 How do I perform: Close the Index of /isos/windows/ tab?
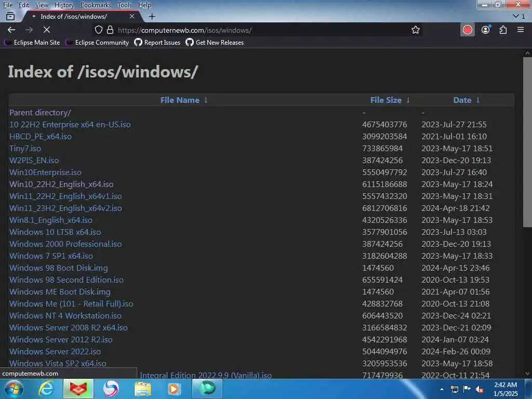point(132,16)
